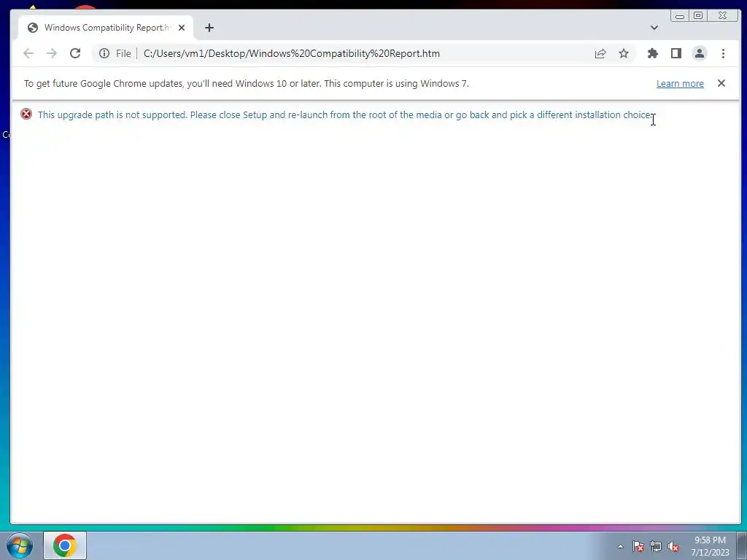Open the Extensions puzzle-piece menu
The image size is (747, 560).
(x=653, y=53)
